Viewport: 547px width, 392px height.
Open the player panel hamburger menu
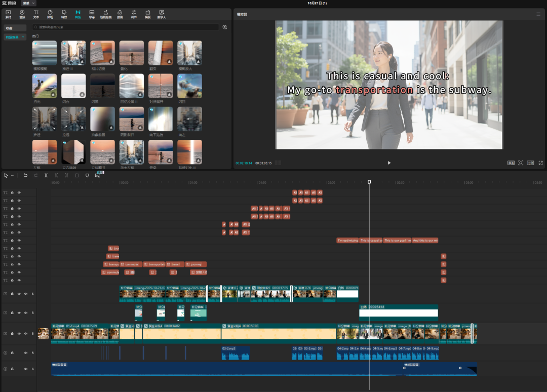tap(538, 14)
